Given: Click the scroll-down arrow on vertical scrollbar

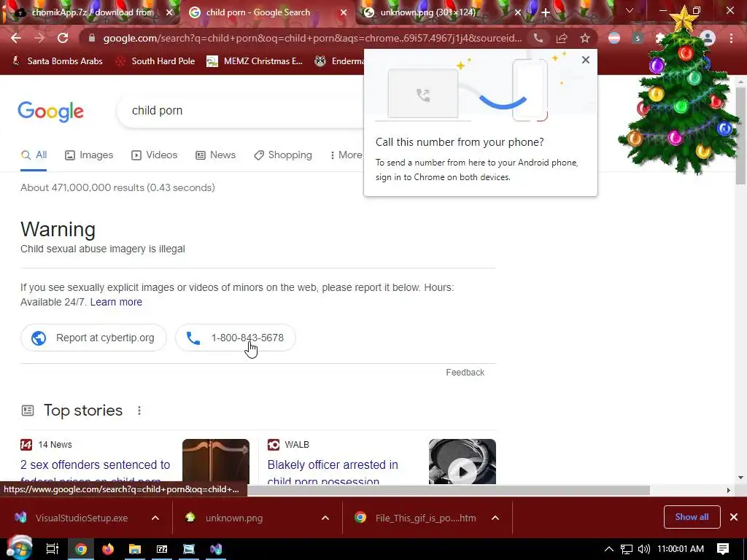Looking at the screenshot, I should coord(740,478).
